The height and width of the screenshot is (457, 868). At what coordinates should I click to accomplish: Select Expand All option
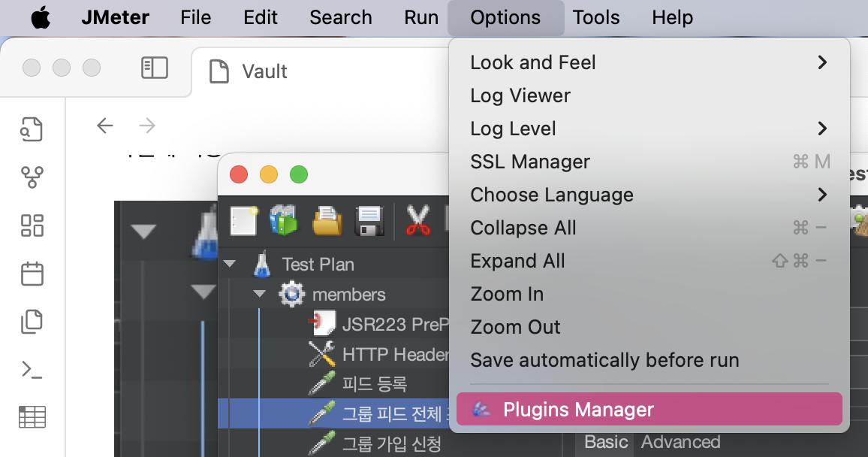pos(649,261)
